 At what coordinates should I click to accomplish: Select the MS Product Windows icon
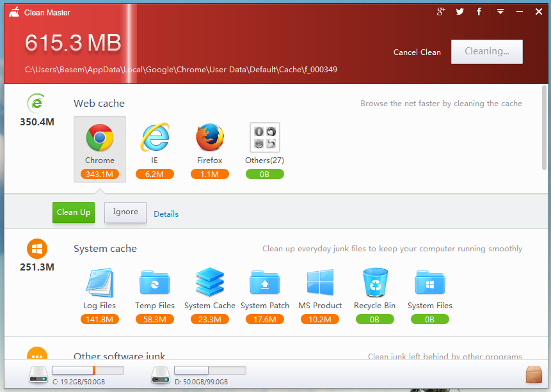pos(320,282)
